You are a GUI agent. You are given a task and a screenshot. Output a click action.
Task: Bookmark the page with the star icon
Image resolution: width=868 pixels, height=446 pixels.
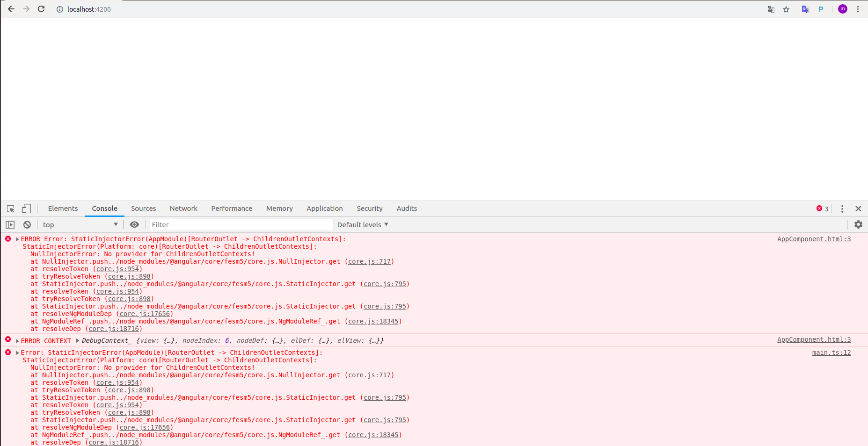[x=786, y=9]
